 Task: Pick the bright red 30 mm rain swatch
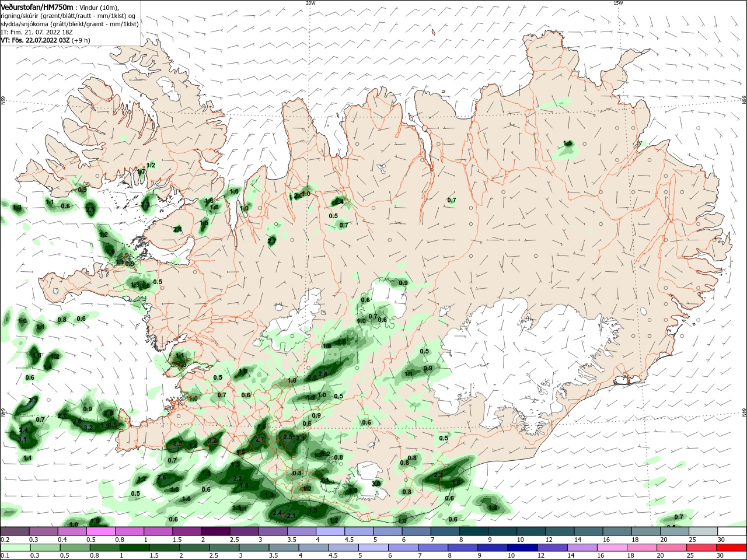tap(731, 548)
